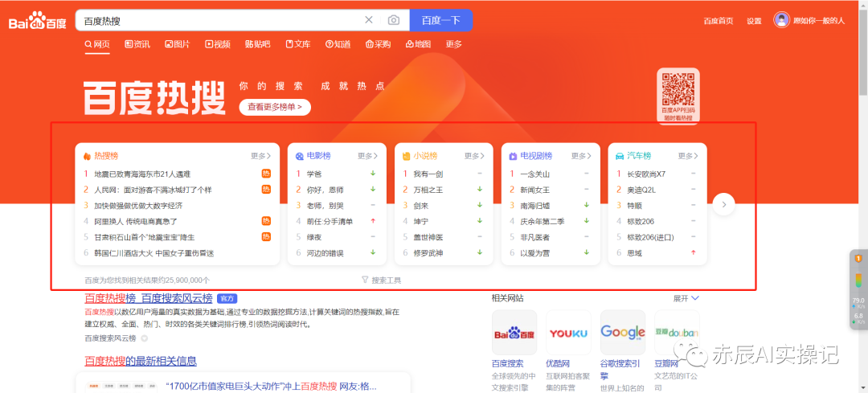
Task: Open 更多 for 电视剧榜
Action: click(581, 156)
